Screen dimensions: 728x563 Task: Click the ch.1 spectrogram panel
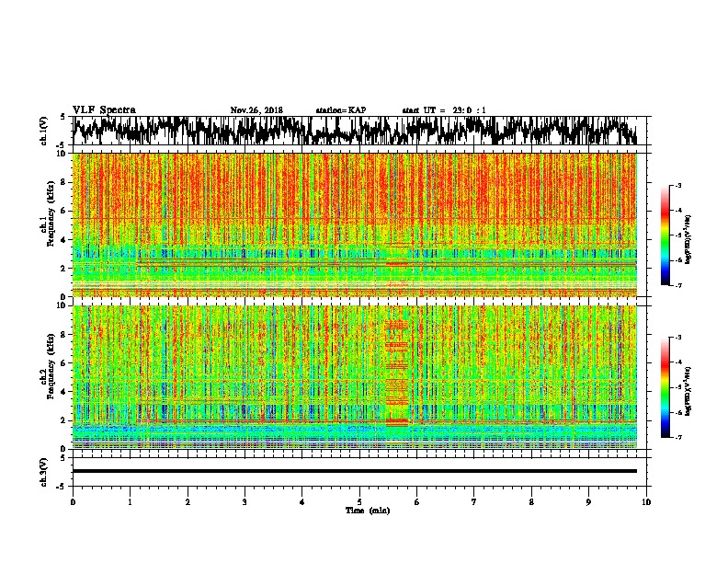(355, 224)
